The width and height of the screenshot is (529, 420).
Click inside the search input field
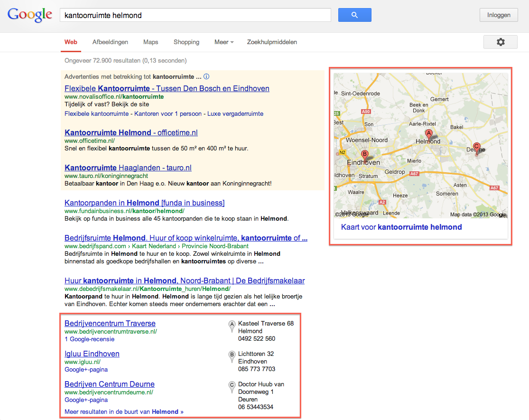point(190,15)
